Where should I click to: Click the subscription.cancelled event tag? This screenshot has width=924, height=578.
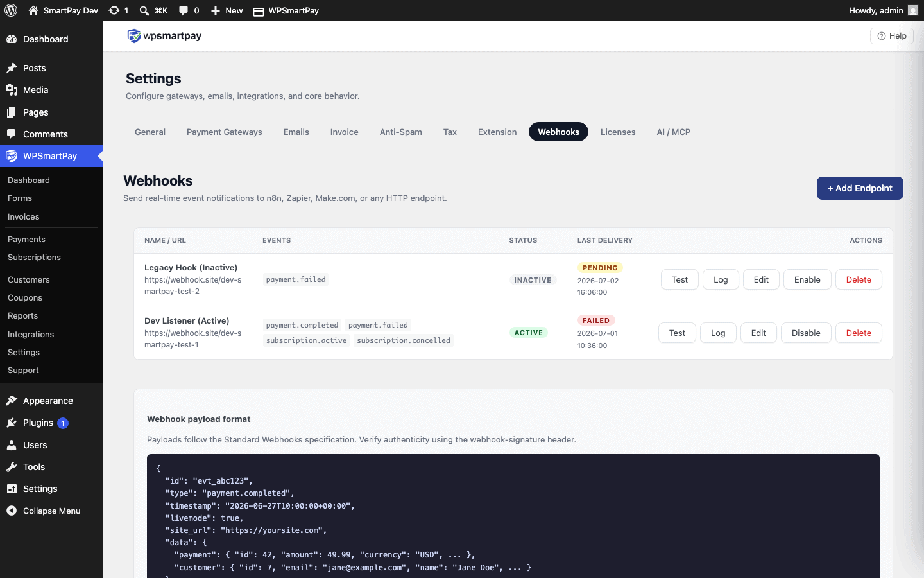[x=404, y=340]
